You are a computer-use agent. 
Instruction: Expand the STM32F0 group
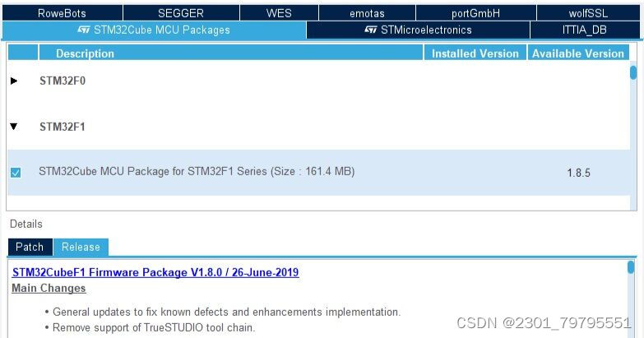[x=14, y=81]
